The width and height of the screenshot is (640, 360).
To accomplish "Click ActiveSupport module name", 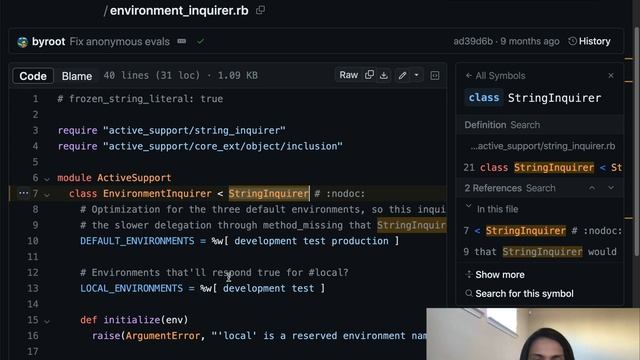I will pos(134,178).
